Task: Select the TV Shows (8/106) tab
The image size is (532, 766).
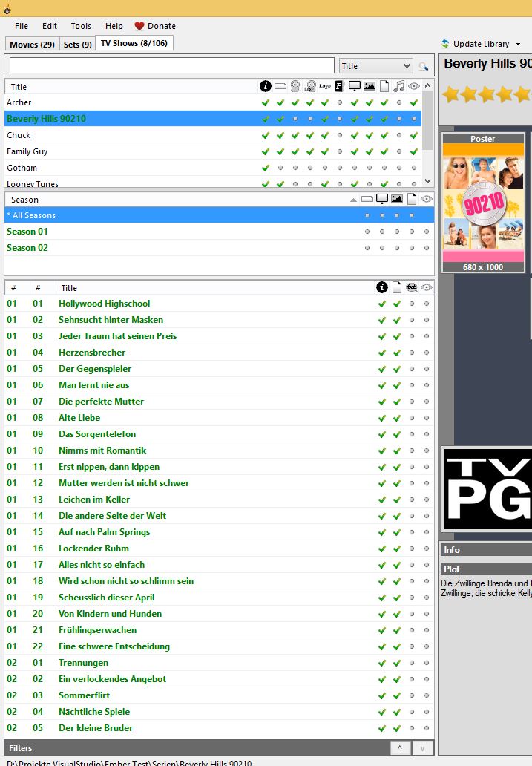Action: 134,43
